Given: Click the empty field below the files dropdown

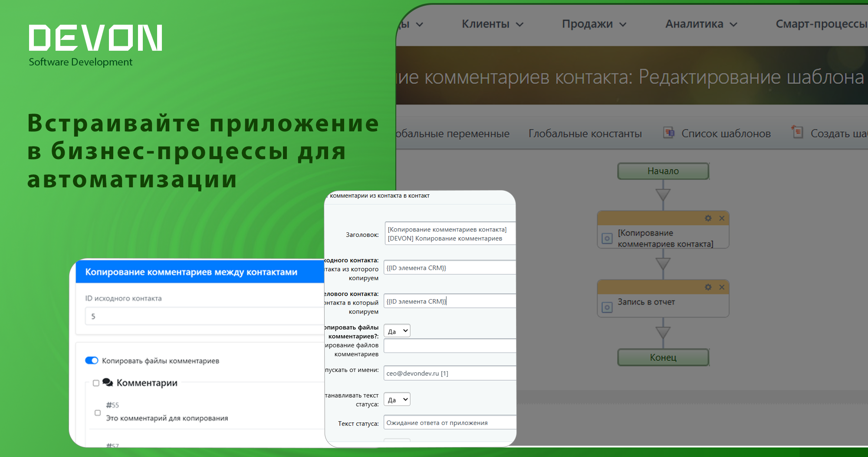Looking at the screenshot, I should 450,346.
